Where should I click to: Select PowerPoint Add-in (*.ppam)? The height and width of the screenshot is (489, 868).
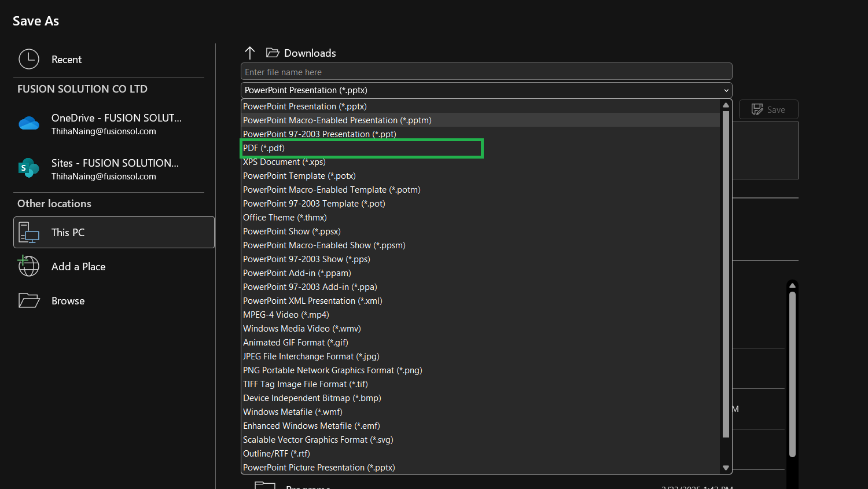click(x=481, y=273)
